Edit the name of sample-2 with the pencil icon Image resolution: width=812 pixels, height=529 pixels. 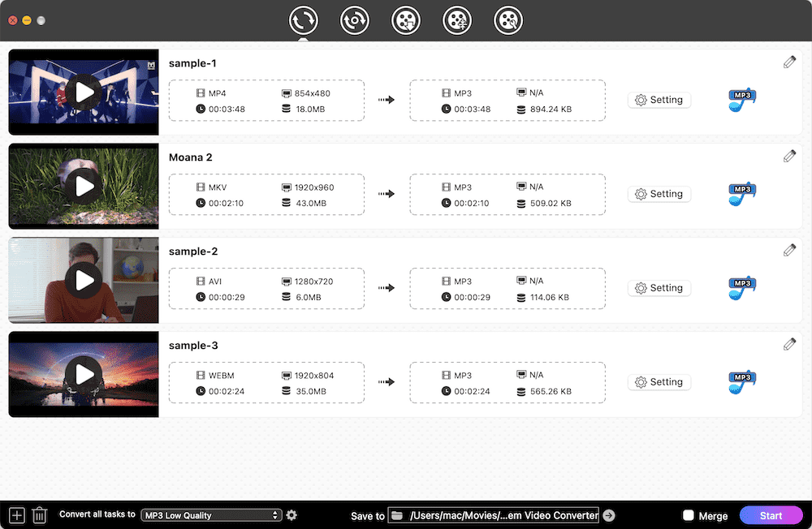[x=789, y=251]
